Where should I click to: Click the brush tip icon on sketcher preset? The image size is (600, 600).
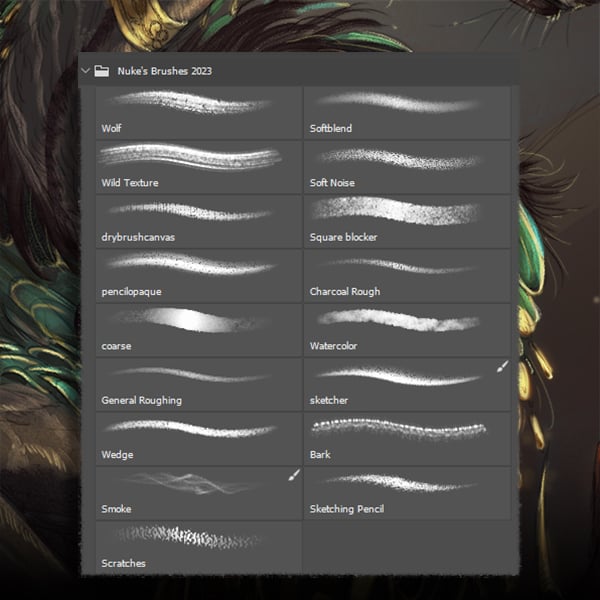pos(503,366)
